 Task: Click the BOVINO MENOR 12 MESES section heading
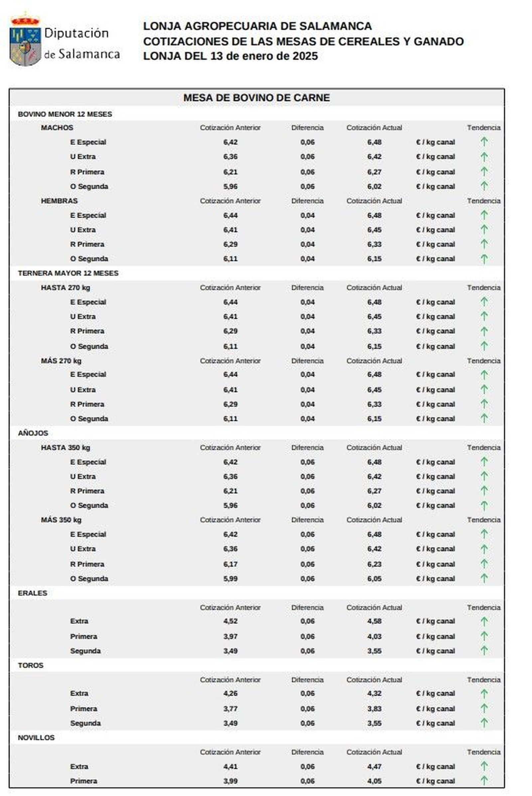point(65,114)
